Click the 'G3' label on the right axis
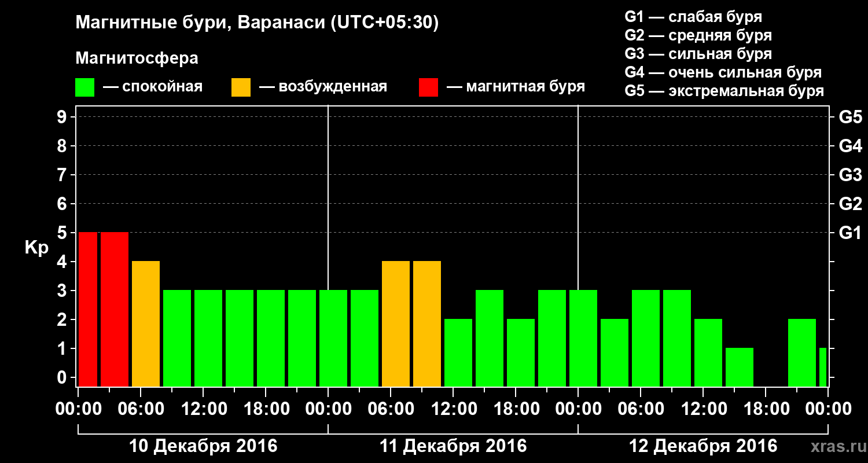Viewport: 868px width, 463px height. 850,175
